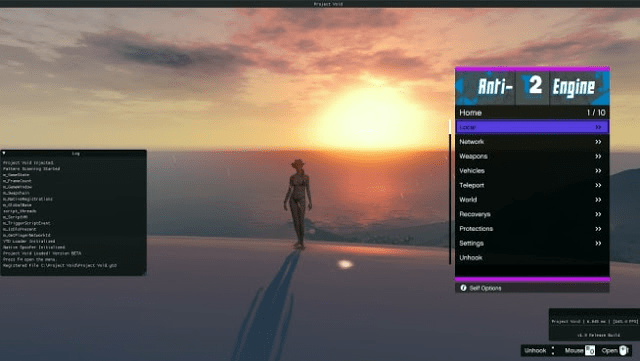The height and width of the screenshot is (361, 640).
Task: Click the Unhook option in the menu list
Action: click(532, 258)
